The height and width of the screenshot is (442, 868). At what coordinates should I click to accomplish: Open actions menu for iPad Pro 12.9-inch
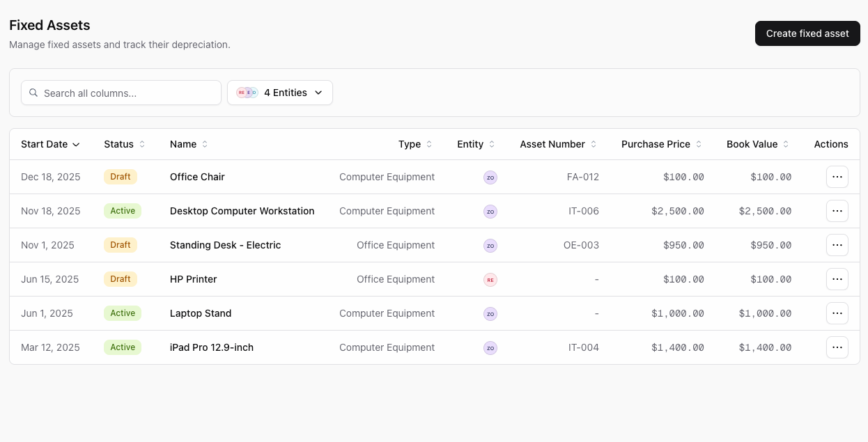(x=837, y=347)
